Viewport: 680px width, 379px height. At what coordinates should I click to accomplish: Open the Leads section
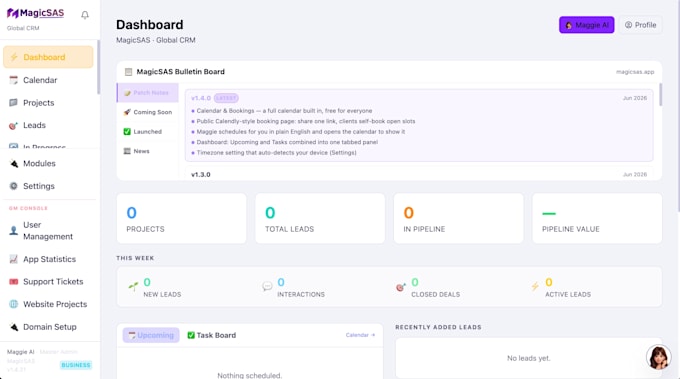pos(48,125)
